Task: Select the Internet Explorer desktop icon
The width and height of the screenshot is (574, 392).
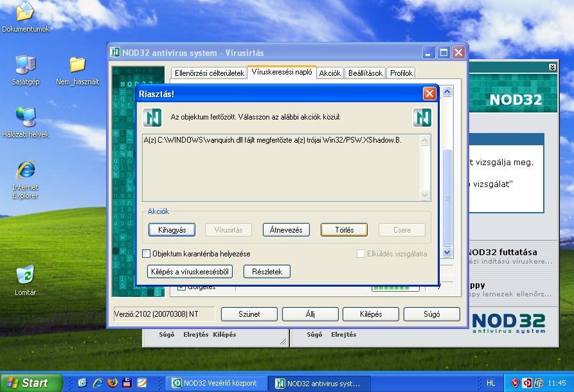Action: [x=25, y=179]
